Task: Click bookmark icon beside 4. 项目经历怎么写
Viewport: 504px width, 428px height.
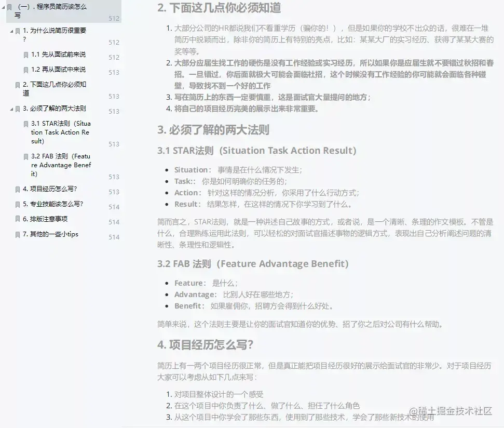Action: 18,190
